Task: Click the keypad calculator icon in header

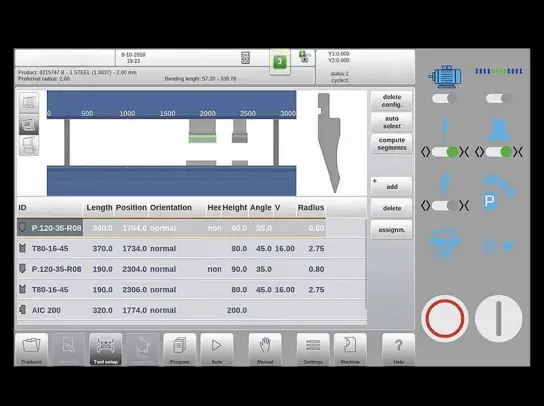Action: click(245, 58)
